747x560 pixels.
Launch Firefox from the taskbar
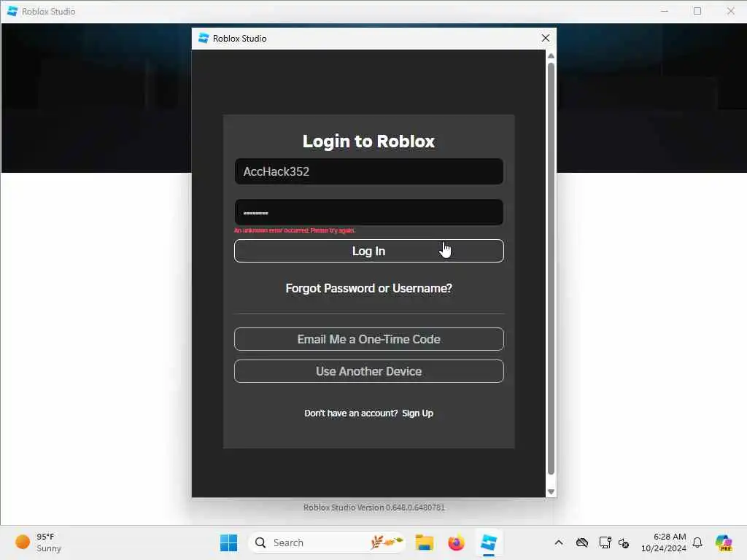[456, 542]
